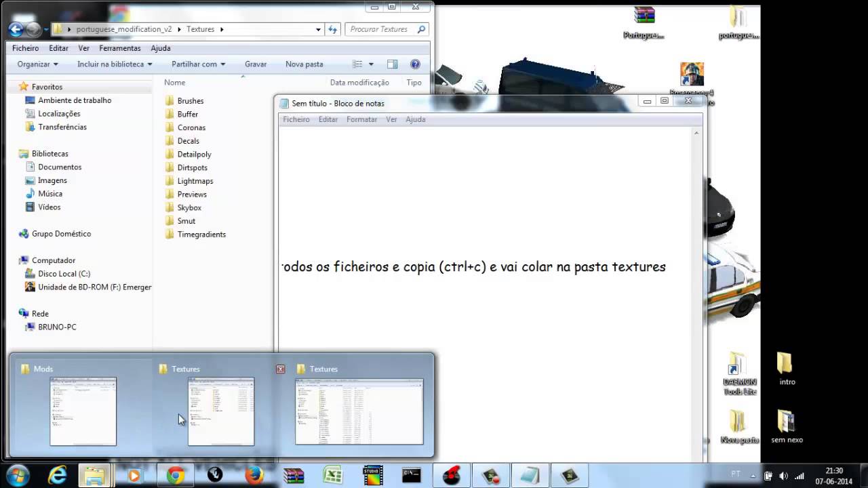The width and height of the screenshot is (868, 488).
Task: Click the 'Nova pasta' button
Action: [x=304, y=64]
